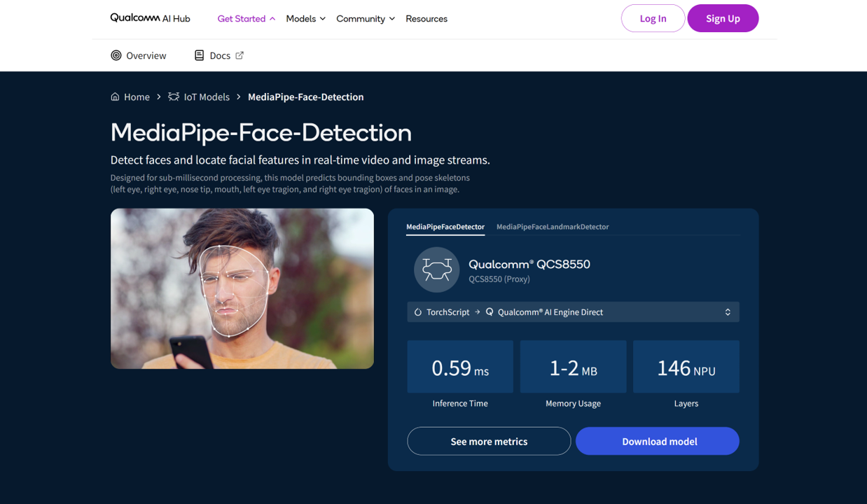The image size is (867, 504).
Task: Click the Qualcomm AI Engine Direct icon
Action: tap(490, 312)
